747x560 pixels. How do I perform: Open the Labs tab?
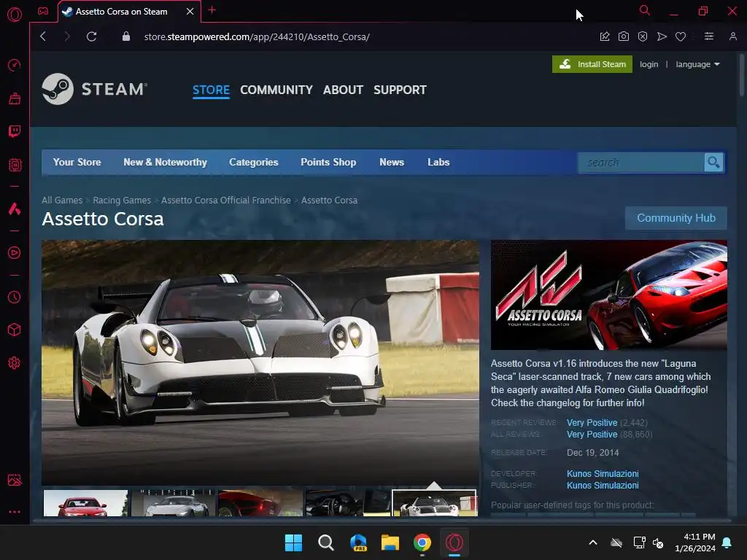438,163
